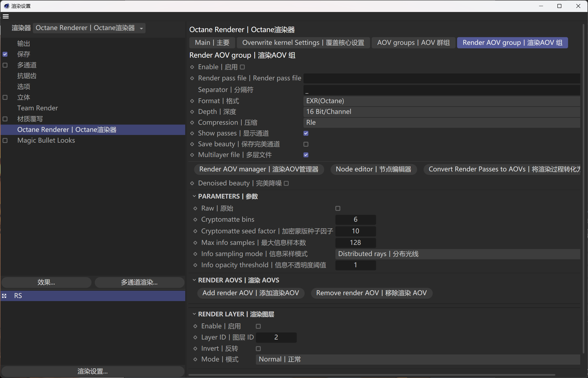Click the RS render setting icon

tap(4, 296)
